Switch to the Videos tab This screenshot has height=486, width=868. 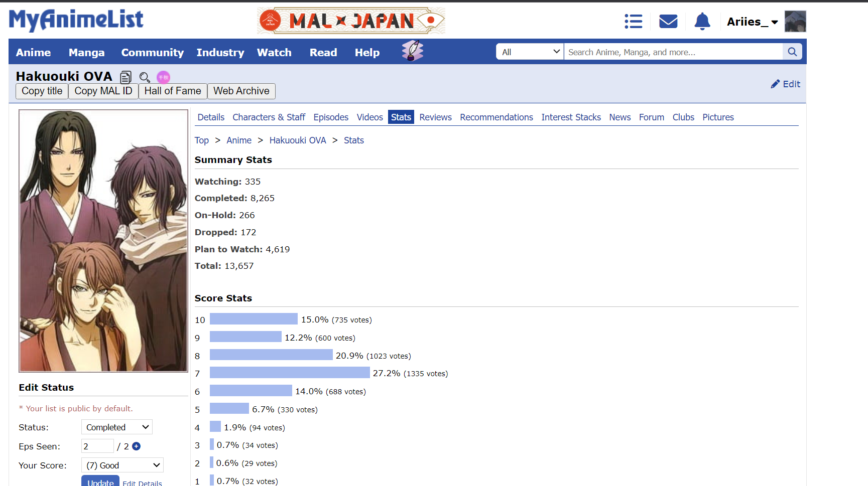point(369,117)
